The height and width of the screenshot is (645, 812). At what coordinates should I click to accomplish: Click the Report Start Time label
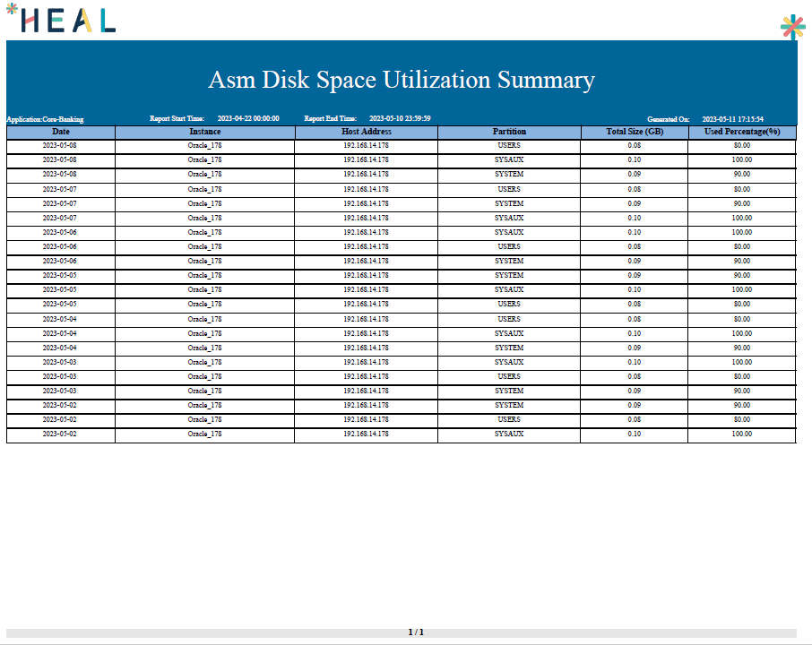pyautogui.click(x=177, y=118)
